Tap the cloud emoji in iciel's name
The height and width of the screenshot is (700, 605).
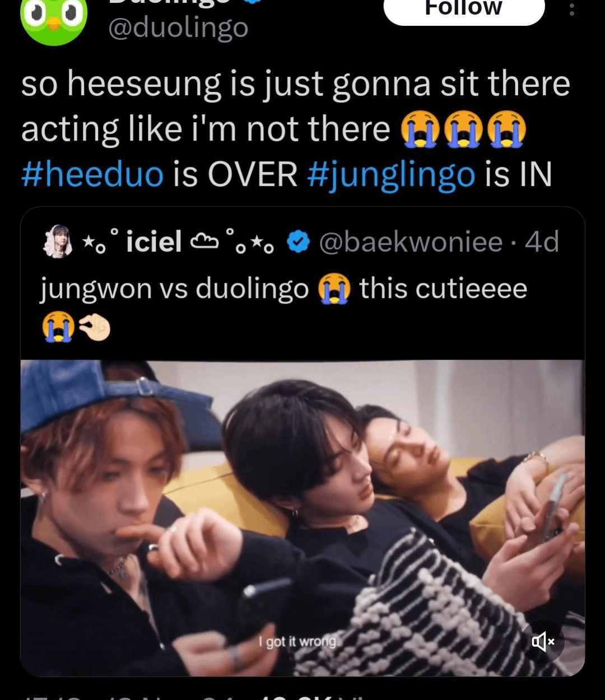coord(204,242)
